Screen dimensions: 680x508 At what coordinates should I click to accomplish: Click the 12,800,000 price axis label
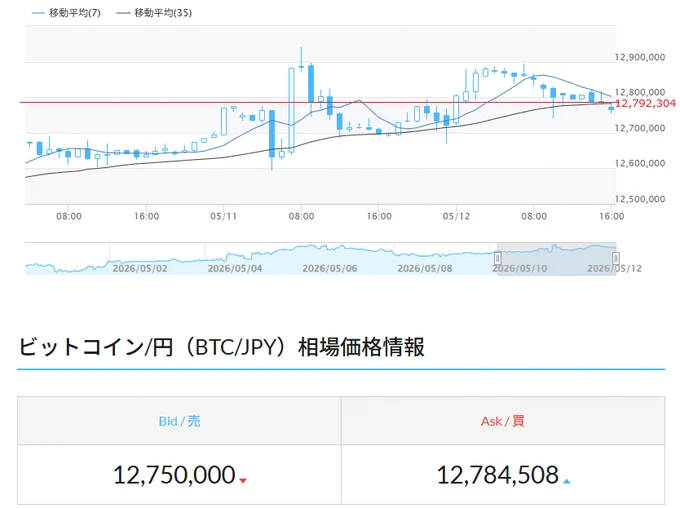click(640, 92)
